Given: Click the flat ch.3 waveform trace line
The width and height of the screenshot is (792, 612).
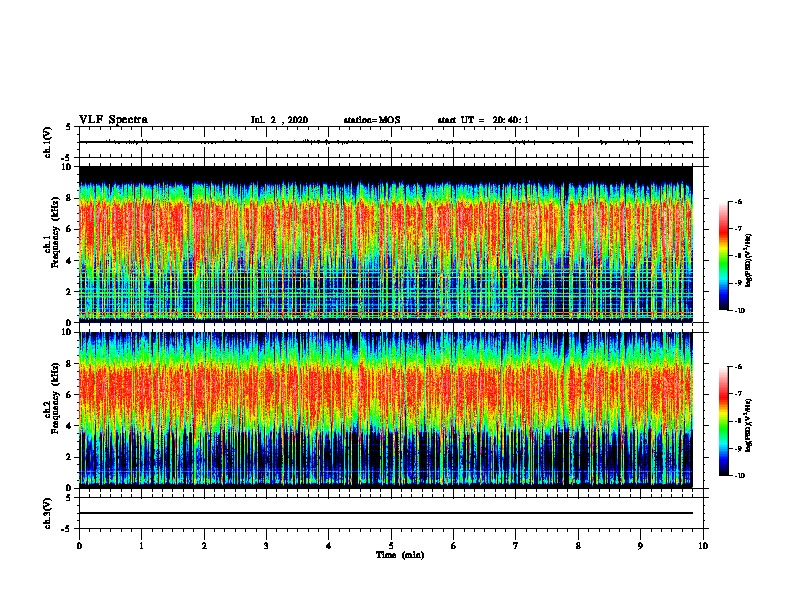Looking at the screenshot, I should (386, 513).
